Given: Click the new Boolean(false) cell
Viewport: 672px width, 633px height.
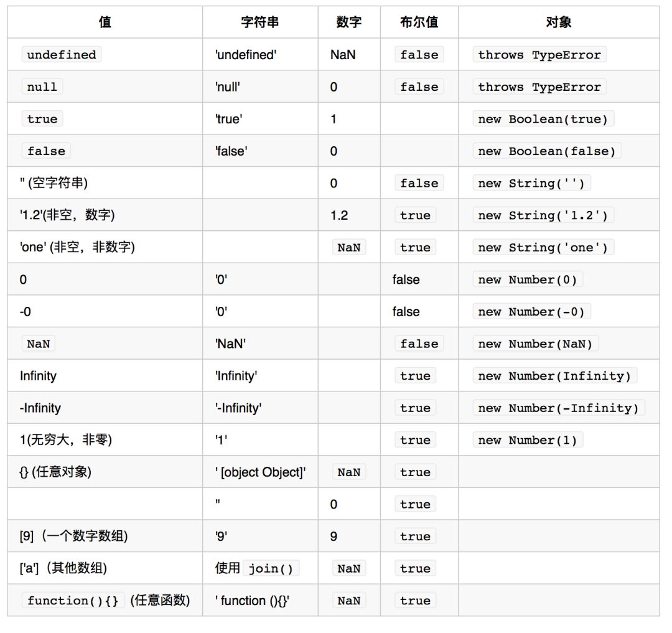Looking at the screenshot, I should [x=547, y=151].
